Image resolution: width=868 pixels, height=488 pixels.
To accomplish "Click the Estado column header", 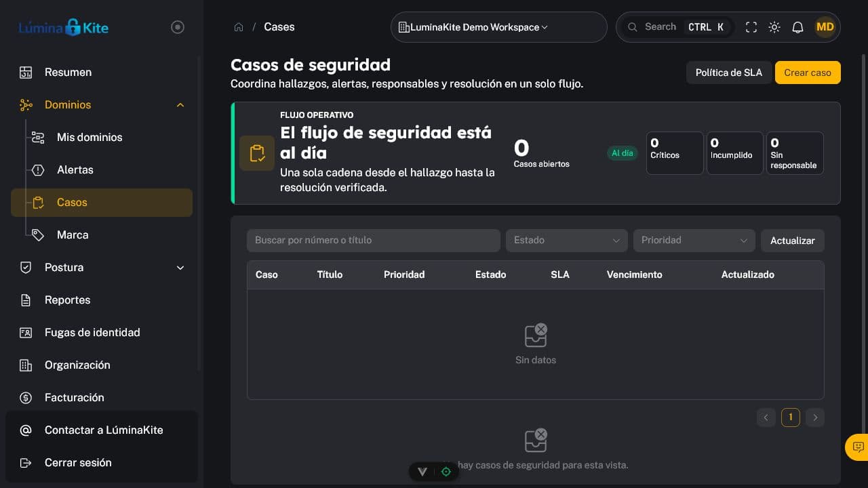I will (x=491, y=274).
